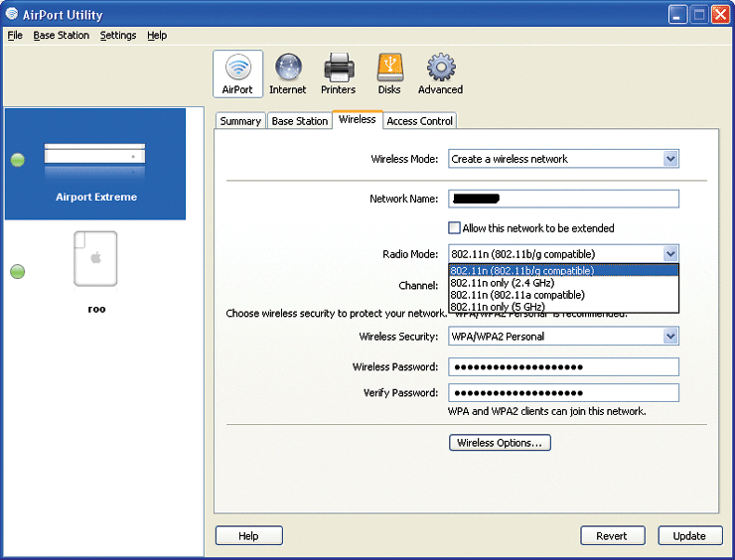Switch to the Summary tab
The image size is (735, 560).
pyautogui.click(x=240, y=121)
